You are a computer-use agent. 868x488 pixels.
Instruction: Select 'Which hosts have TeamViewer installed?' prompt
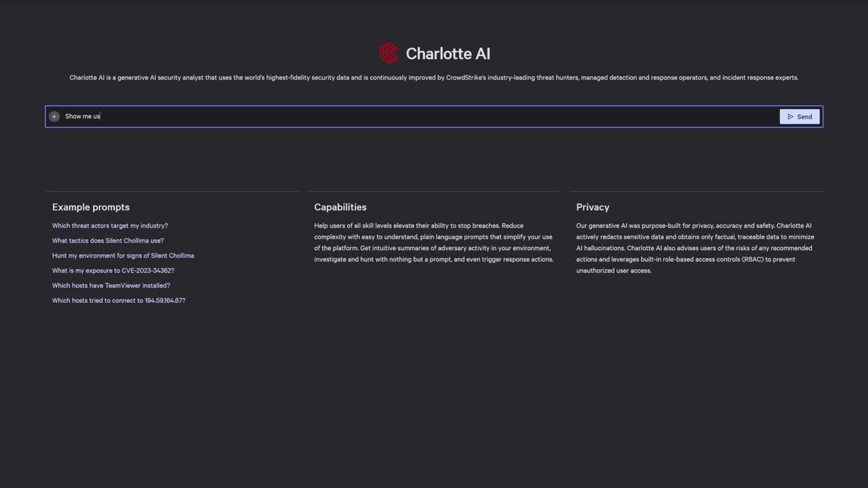click(x=111, y=285)
